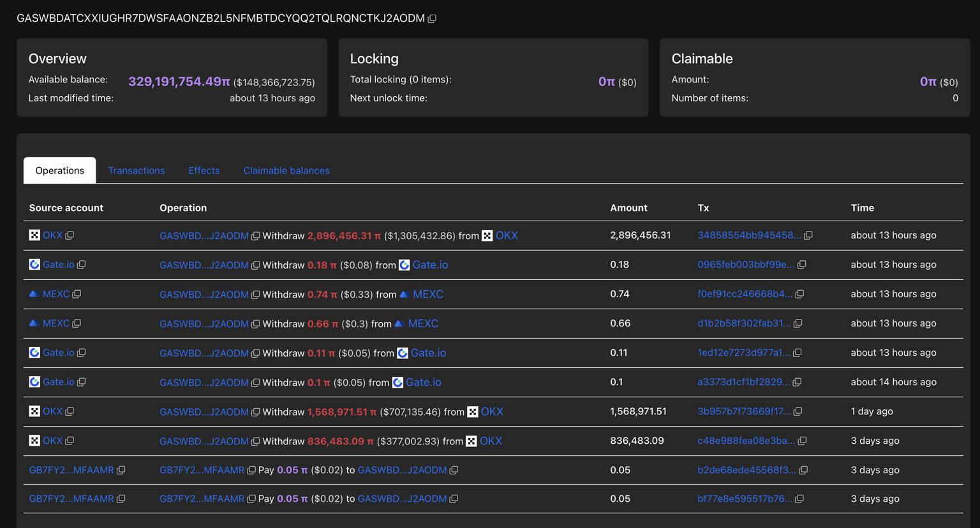
Task: Copy transaction hash c48e988fea08e3ba
Action: pos(803,441)
